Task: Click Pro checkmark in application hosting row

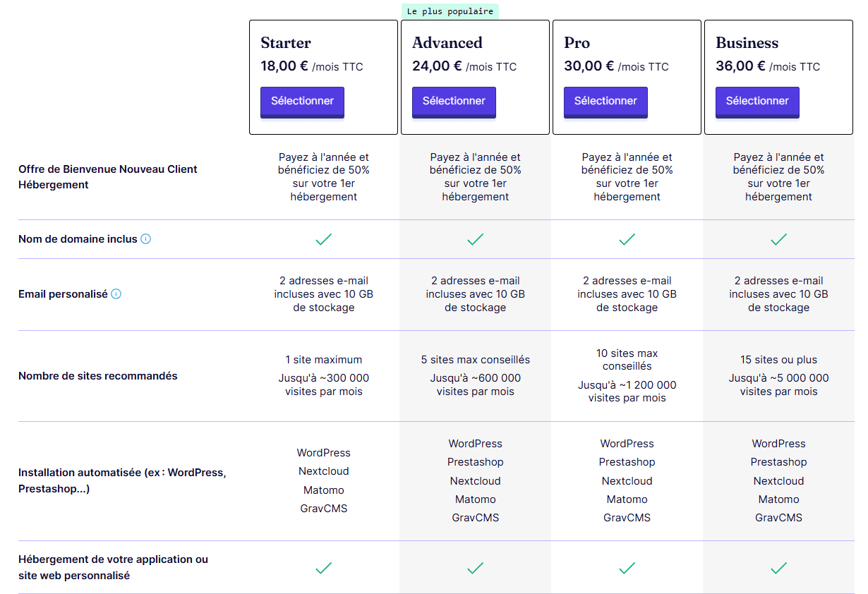Action: tap(627, 568)
